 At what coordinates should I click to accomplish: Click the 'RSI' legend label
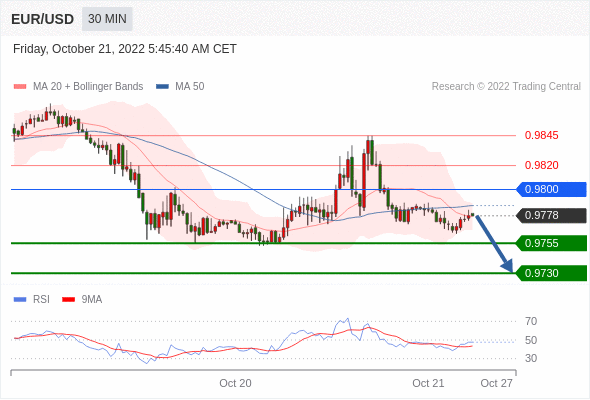coord(41,300)
